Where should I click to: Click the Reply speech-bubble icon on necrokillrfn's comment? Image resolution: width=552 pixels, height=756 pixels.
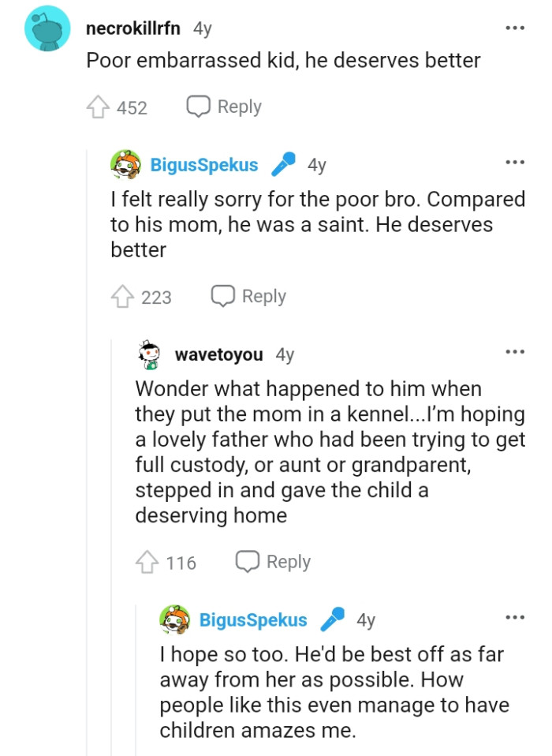pyautogui.click(x=200, y=107)
